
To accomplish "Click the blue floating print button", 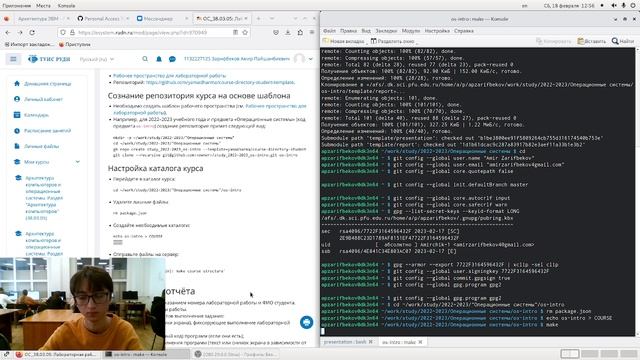I will [307, 322].
